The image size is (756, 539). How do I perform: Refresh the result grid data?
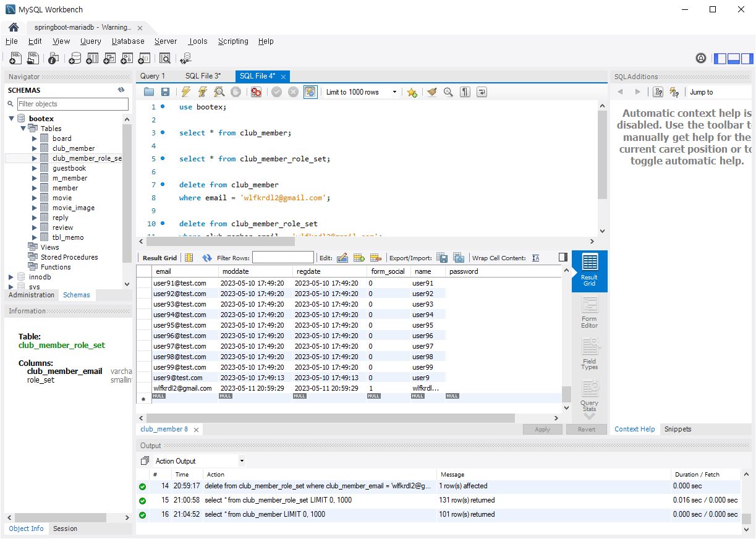pos(206,258)
